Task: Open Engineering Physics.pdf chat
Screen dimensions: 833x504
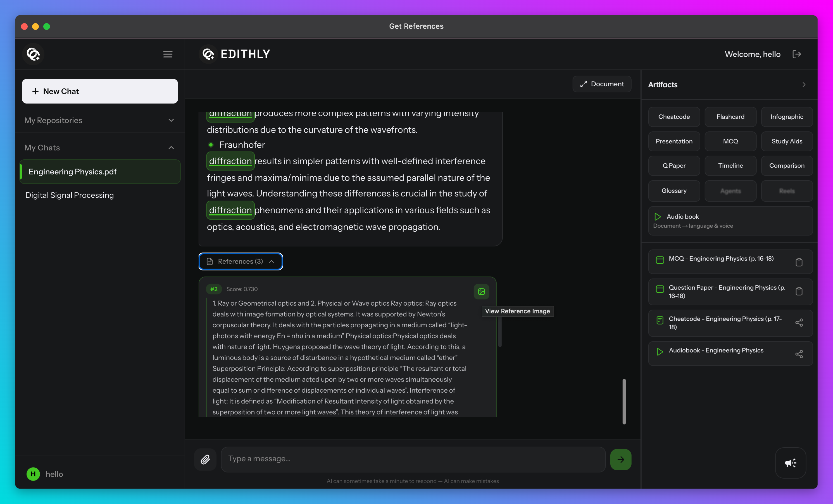Action: click(x=100, y=172)
